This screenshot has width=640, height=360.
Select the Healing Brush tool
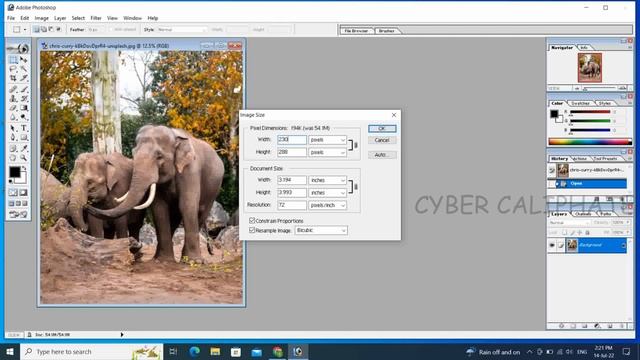13,89
